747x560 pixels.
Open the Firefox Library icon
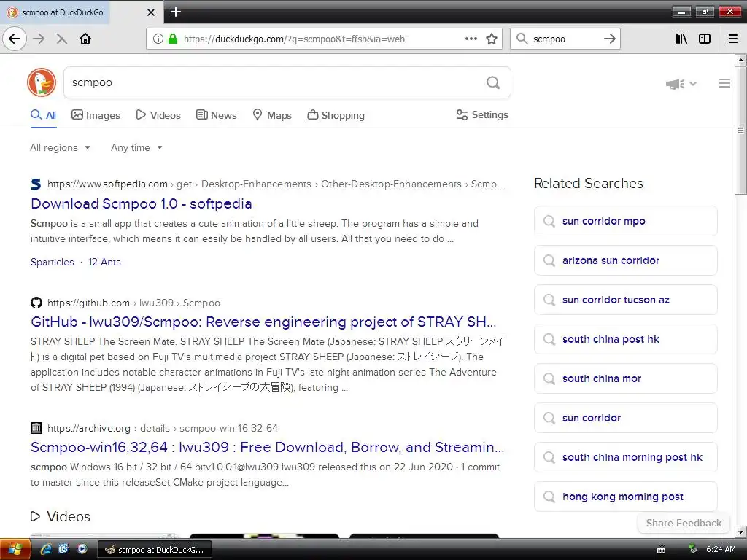tap(681, 39)
